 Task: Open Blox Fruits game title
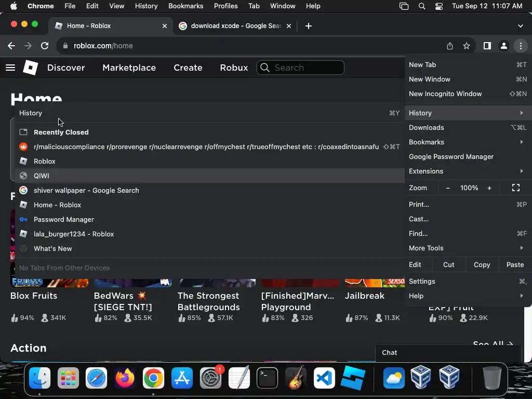coord(34,296)
